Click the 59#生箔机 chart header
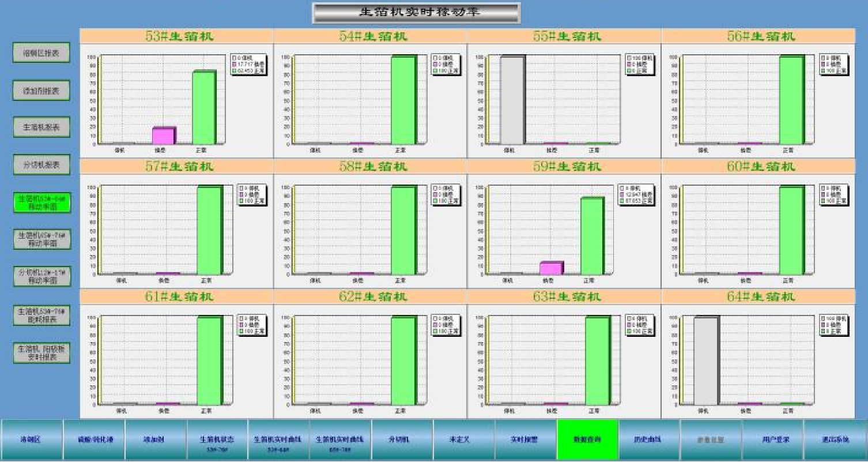 click(x=564, y=166)
